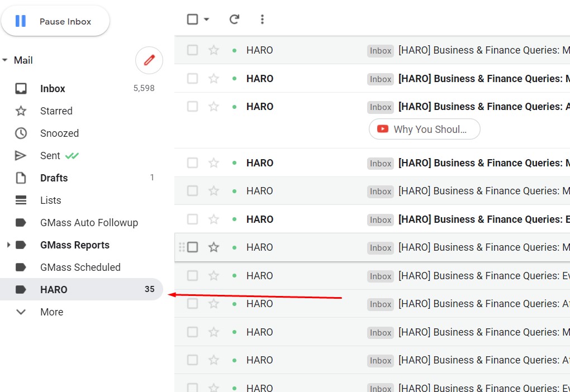Viewport: 570px width, 392px height.
Task: Click HARO sender name on the hovered row
Action: [259, 247]
